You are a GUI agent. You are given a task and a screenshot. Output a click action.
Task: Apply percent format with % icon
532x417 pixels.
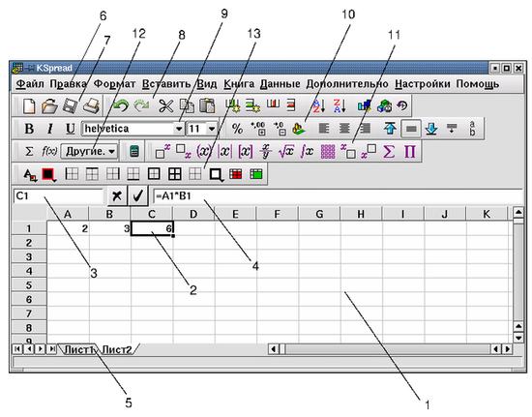237,129
